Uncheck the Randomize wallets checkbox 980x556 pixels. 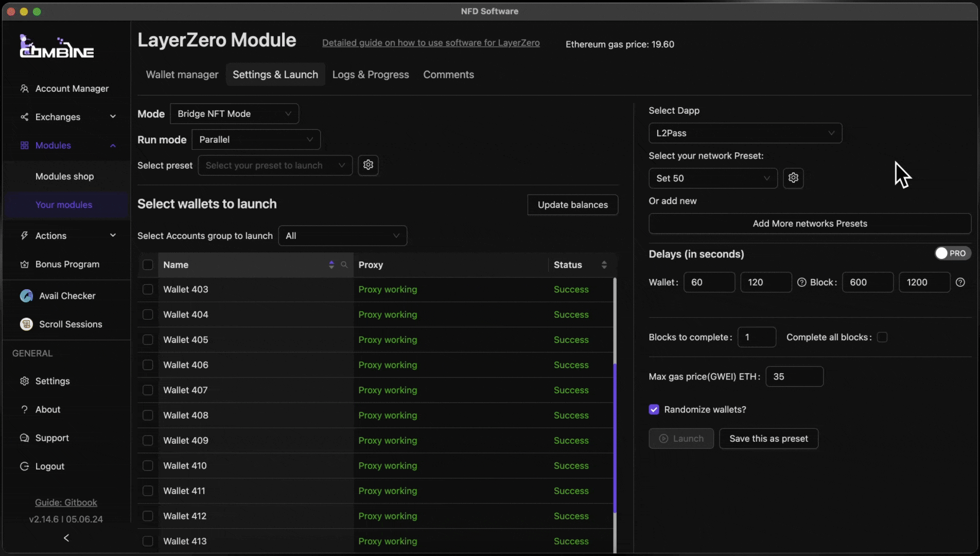pos(654,410)
